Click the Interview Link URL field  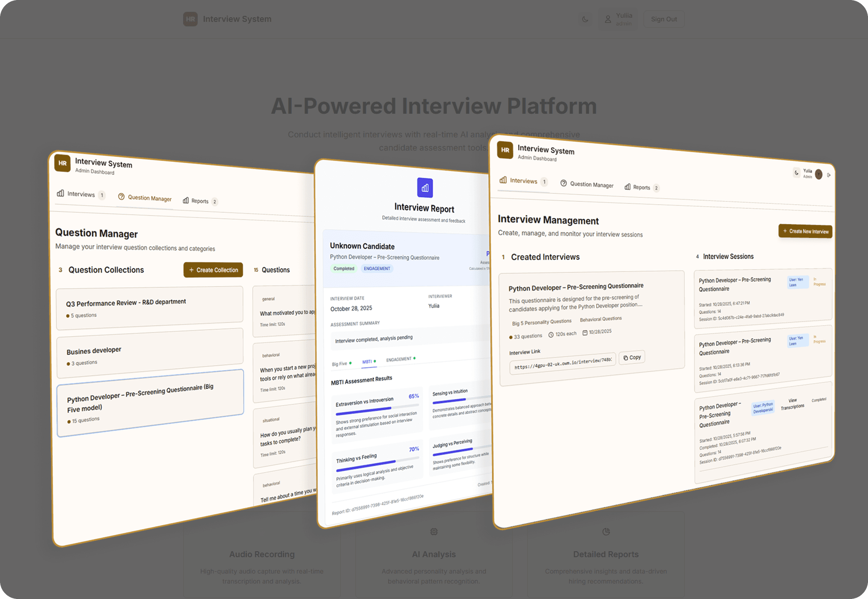pyautogui.click(x=563, y=363)
